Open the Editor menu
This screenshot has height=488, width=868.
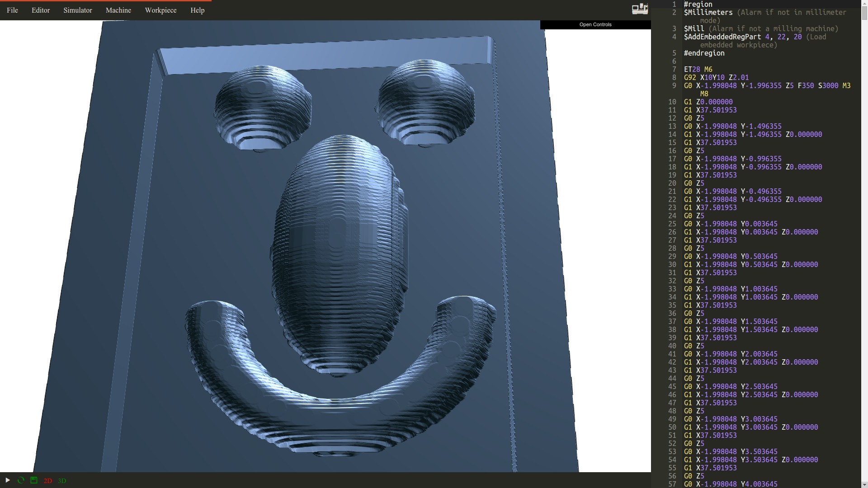[41, 10]
